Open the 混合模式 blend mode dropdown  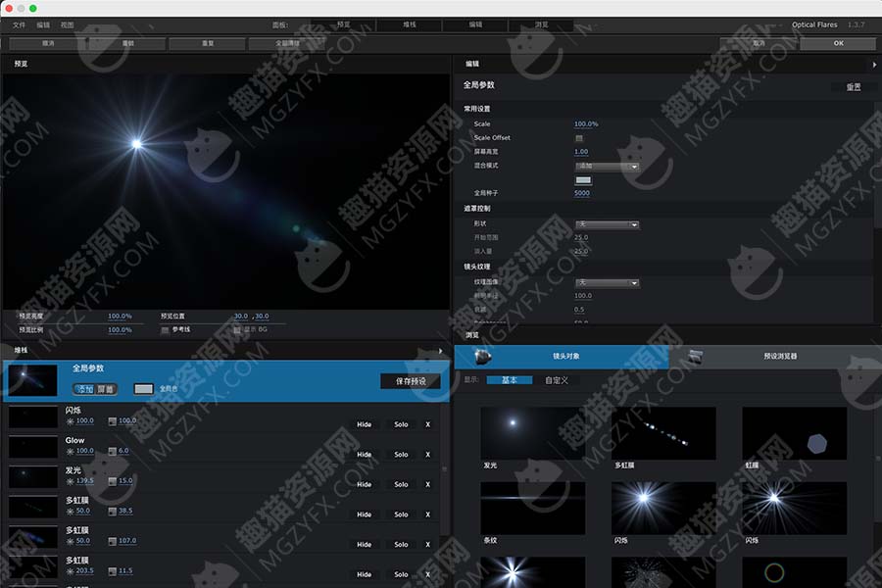607,167
